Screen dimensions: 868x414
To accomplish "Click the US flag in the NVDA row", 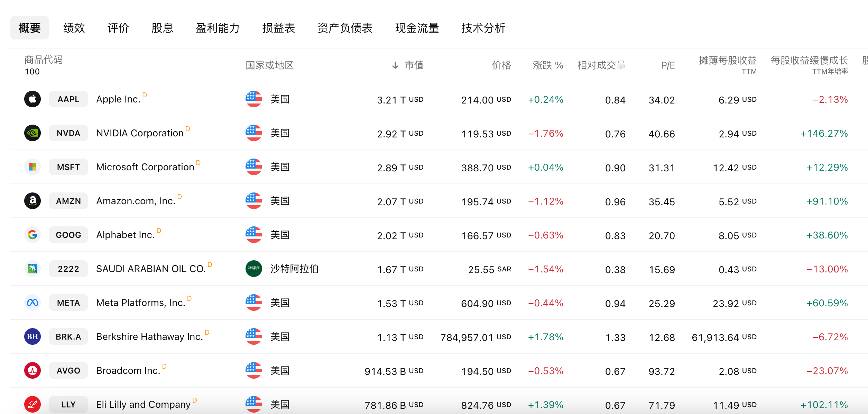I will [x=254, y=133].
